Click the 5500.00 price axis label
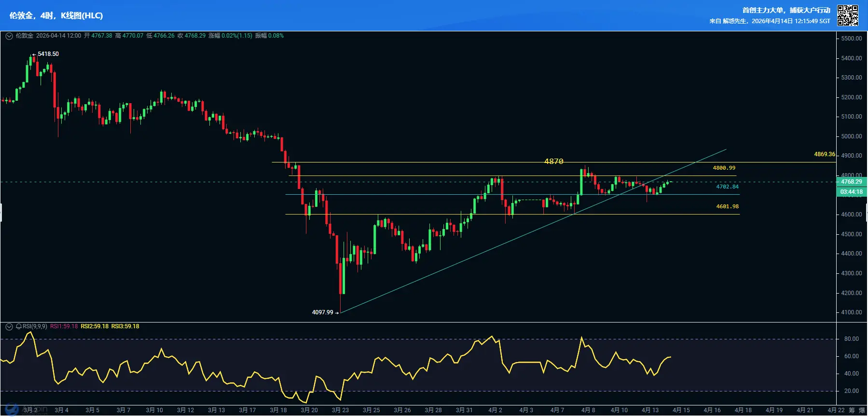This screenshot has height=417, width=868. 852,39
